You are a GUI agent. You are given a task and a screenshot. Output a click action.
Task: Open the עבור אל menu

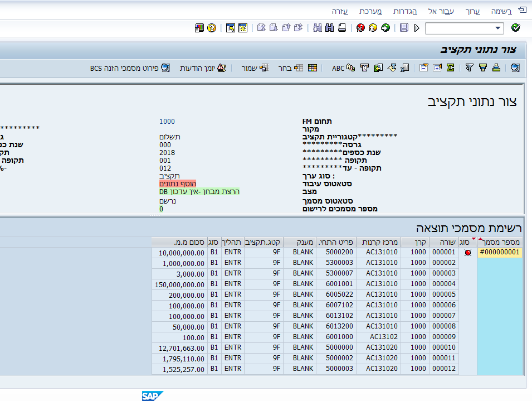(441, 12)
